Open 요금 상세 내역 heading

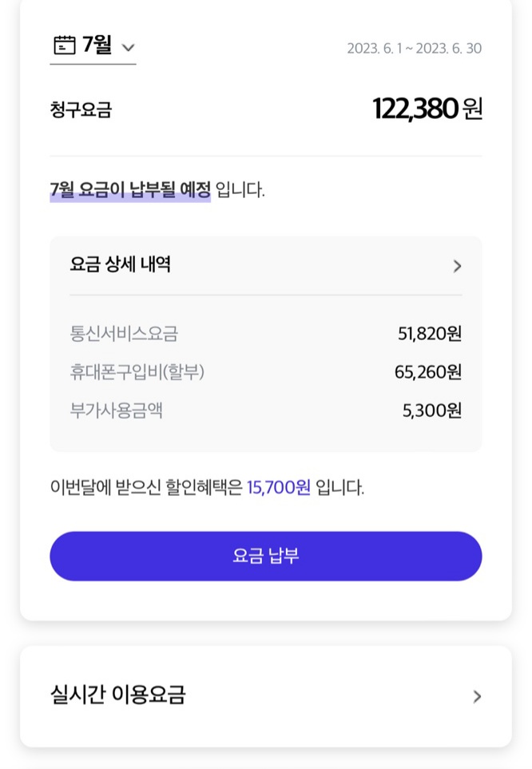120,265
